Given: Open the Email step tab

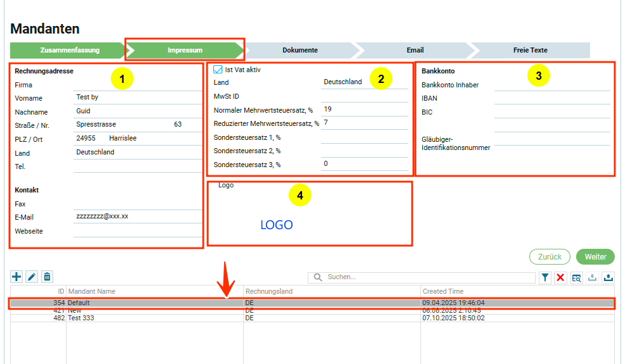Looking at the screenshot, I should [415, 50].
